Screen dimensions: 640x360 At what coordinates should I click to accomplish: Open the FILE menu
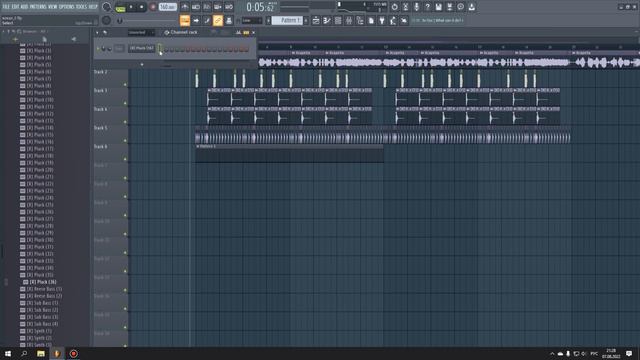[6, 7]
